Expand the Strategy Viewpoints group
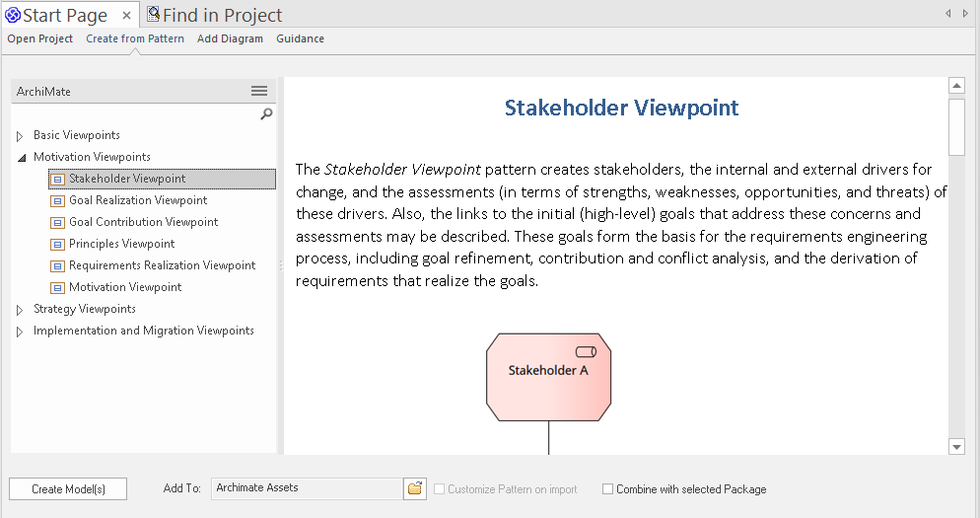 (x=20, y=309)
